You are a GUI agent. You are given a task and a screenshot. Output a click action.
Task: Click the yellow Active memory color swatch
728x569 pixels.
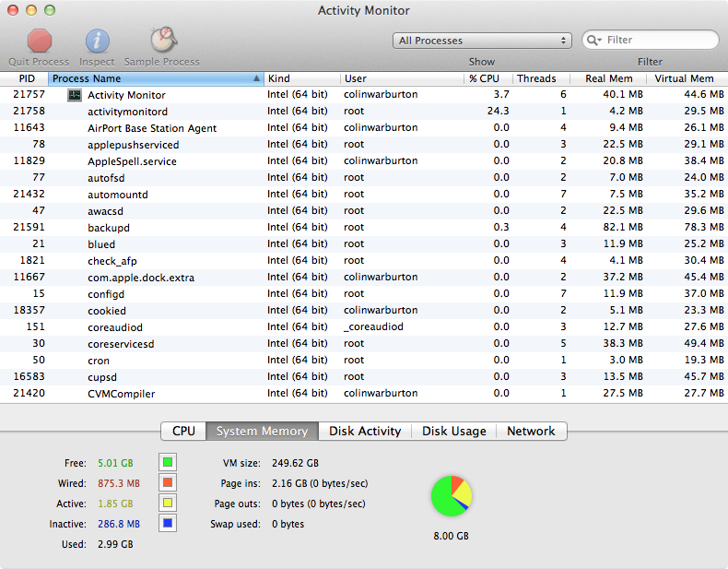(168, 503)
